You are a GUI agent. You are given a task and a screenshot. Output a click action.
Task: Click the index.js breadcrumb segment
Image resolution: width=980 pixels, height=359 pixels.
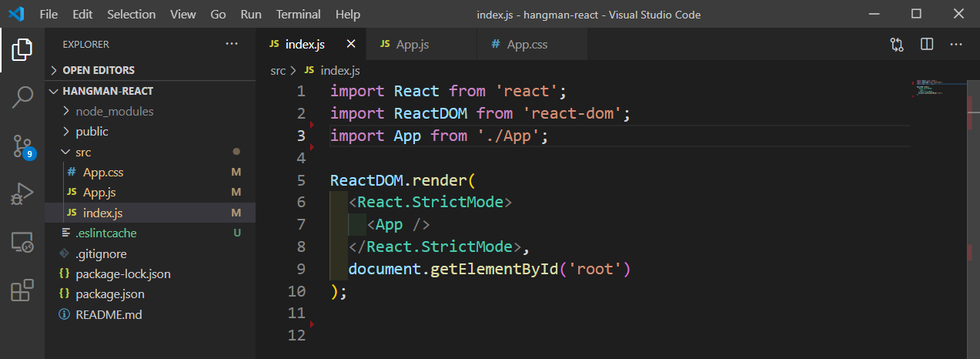339,70
